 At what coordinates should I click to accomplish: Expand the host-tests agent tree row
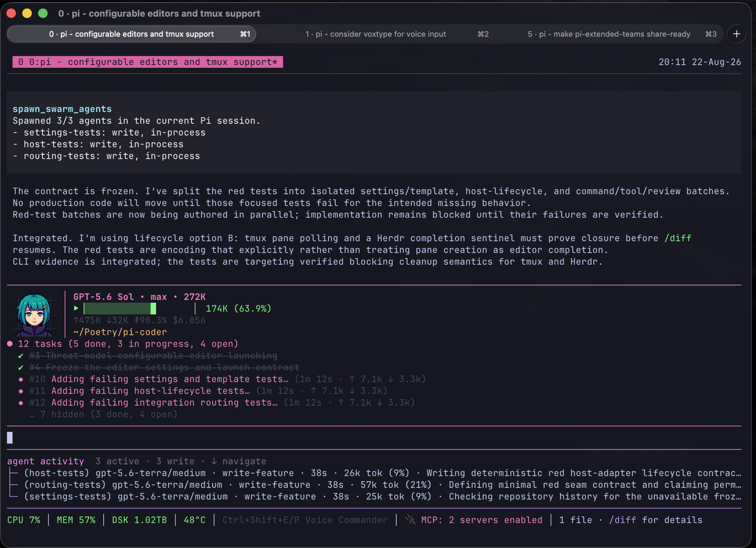(x=374, y=473)
